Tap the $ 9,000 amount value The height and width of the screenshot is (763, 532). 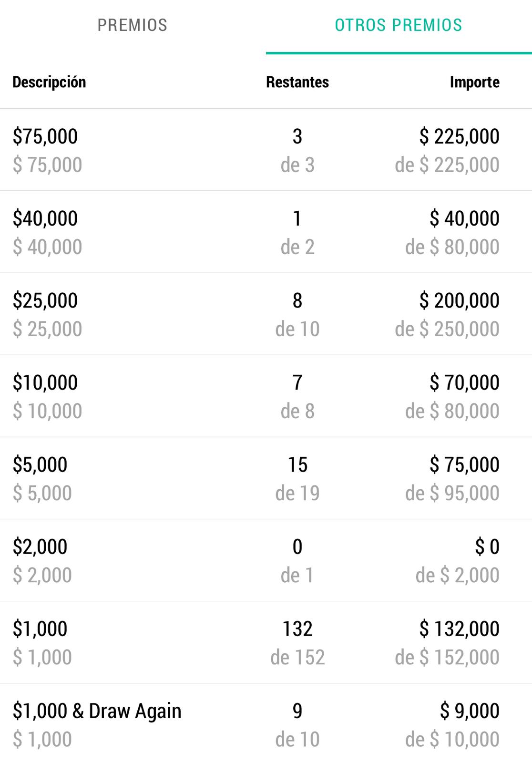(x=470, y=711)
